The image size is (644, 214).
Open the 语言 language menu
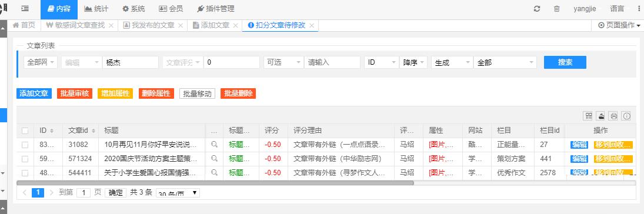(x=617, y=9)
